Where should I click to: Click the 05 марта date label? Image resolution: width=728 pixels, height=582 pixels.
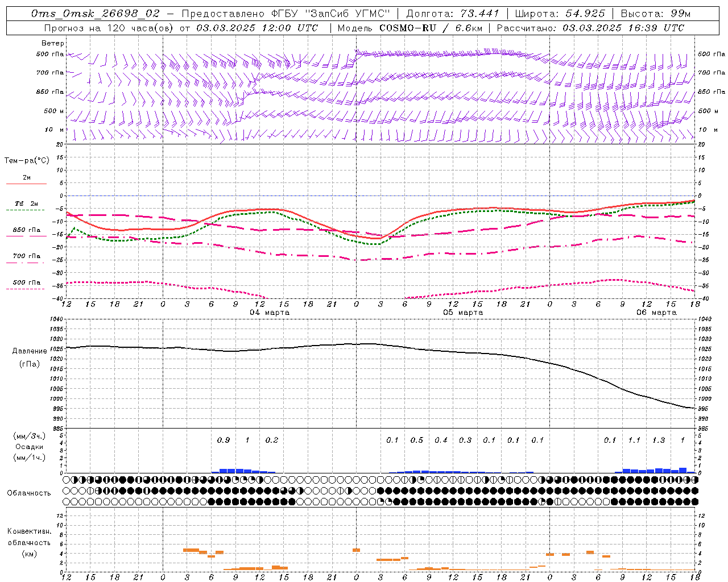[463, 313]
